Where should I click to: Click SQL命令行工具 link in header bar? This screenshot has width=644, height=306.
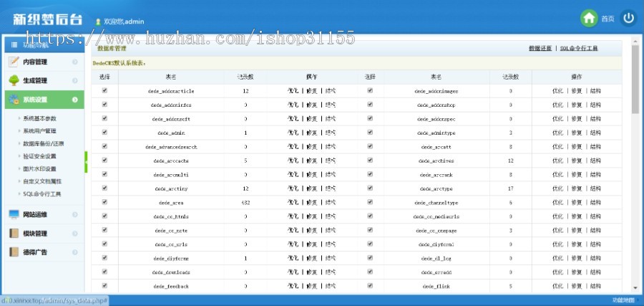coord(579,49)
